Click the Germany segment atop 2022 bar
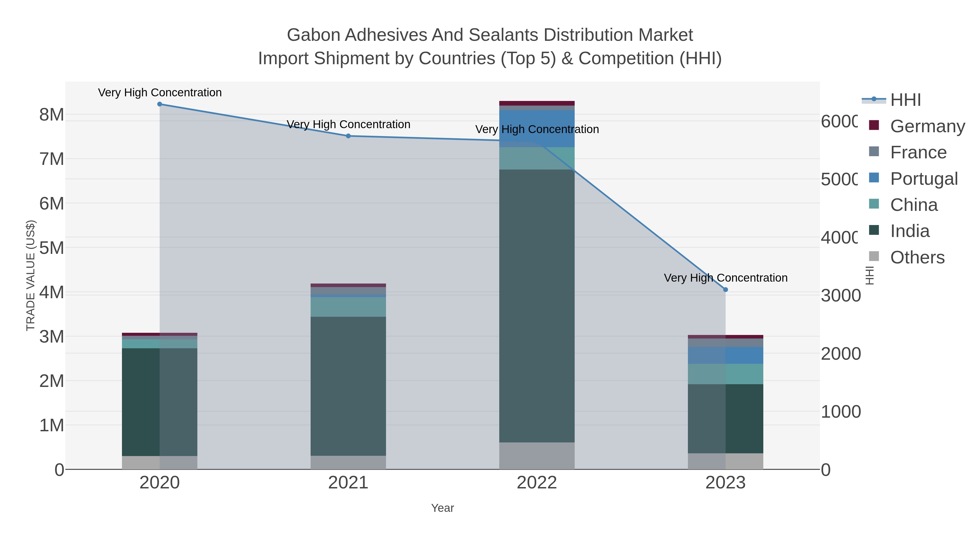 [537, 103]
